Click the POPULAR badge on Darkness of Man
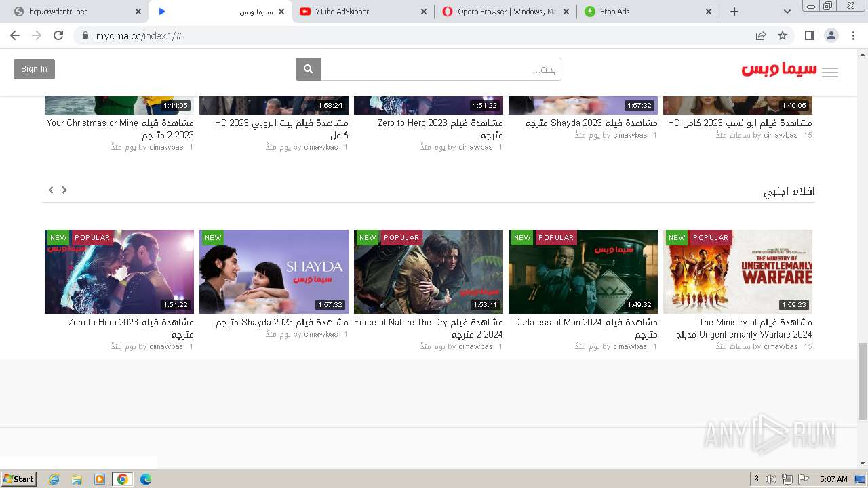The width and height of the screenshot is (868, 488). pos(556,238)
